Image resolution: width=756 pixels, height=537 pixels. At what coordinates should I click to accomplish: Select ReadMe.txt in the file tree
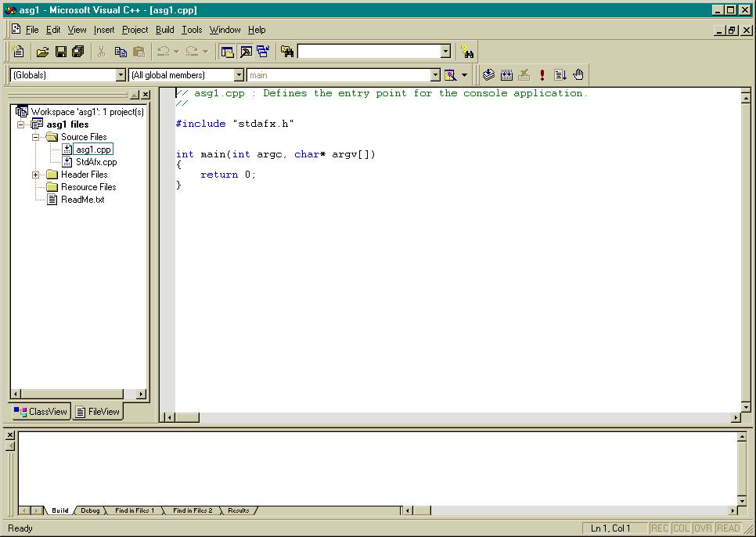82,200
